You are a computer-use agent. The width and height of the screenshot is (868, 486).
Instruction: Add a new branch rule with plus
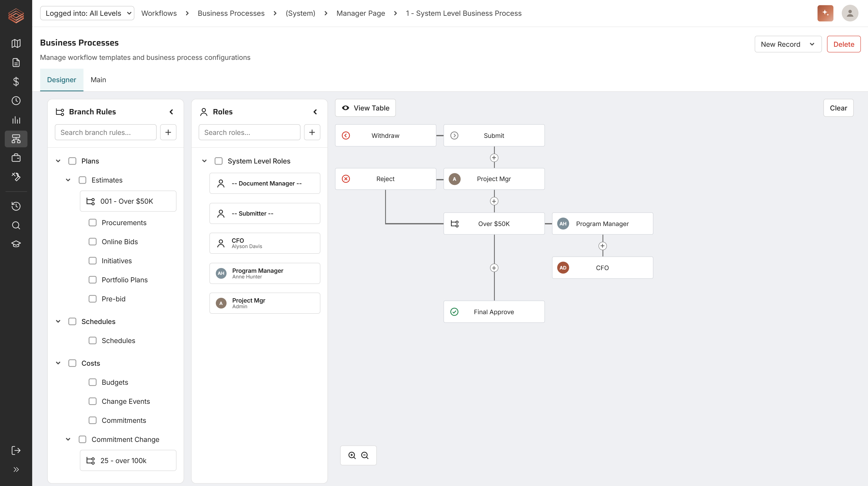click(168, 132)
